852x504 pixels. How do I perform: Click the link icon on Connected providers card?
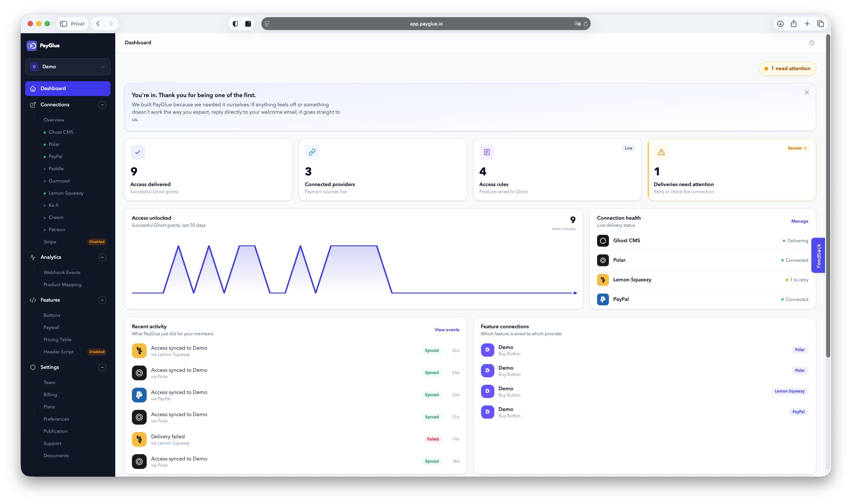tap(312, 152)
